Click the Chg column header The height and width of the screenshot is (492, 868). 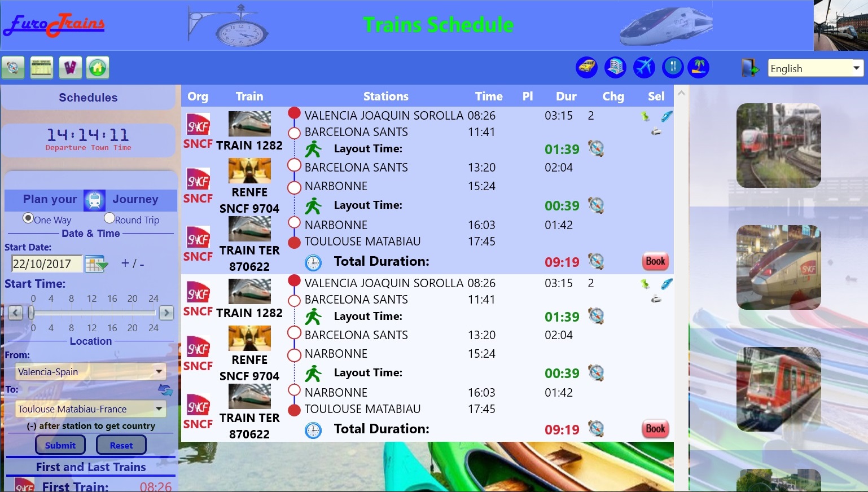pyautogui.click(x=613, y=96)
